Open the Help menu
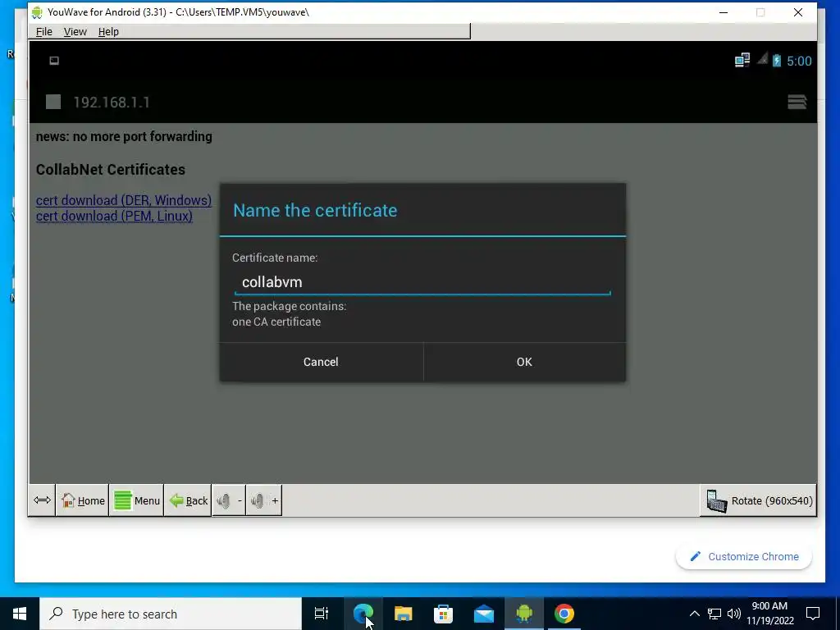The width and height of the screenshot is (840, 630). [x=108, y=32]
